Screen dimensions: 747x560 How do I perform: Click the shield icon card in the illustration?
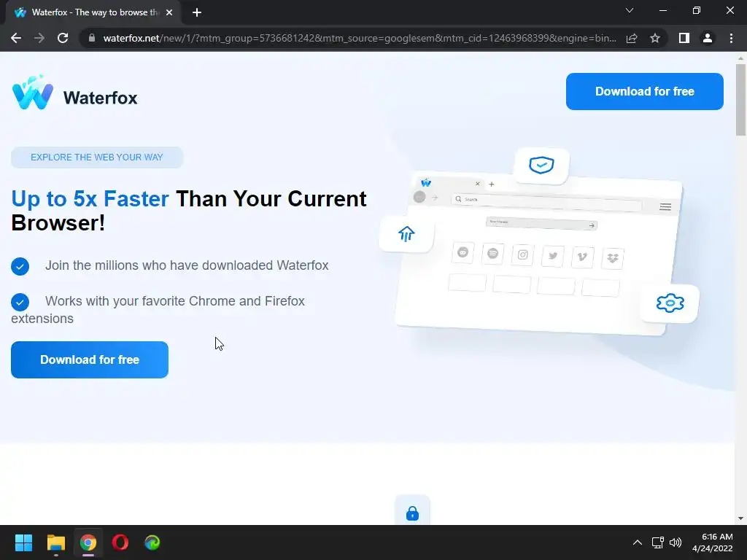[542, 166]
